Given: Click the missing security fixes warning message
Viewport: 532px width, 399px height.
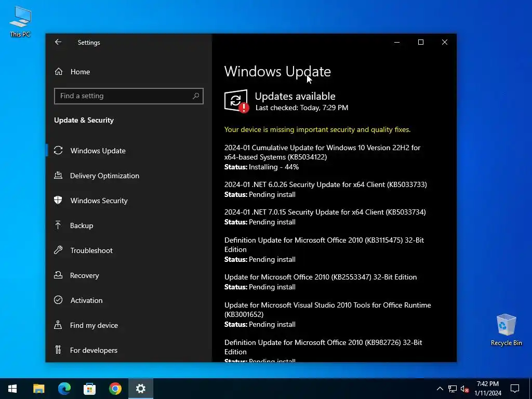Looking at the screenshot, I should coord(317,129).
